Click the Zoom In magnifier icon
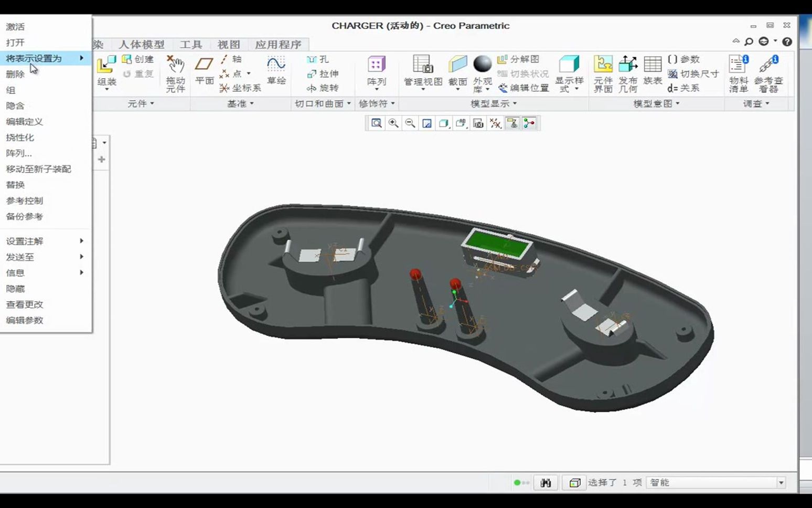The height and width of the screenshot is (508, 812). click(393, 123)
